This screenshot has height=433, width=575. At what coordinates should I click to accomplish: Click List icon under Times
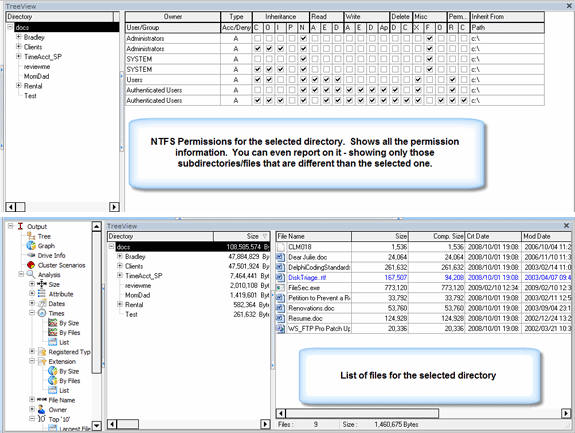coord(52,342)
